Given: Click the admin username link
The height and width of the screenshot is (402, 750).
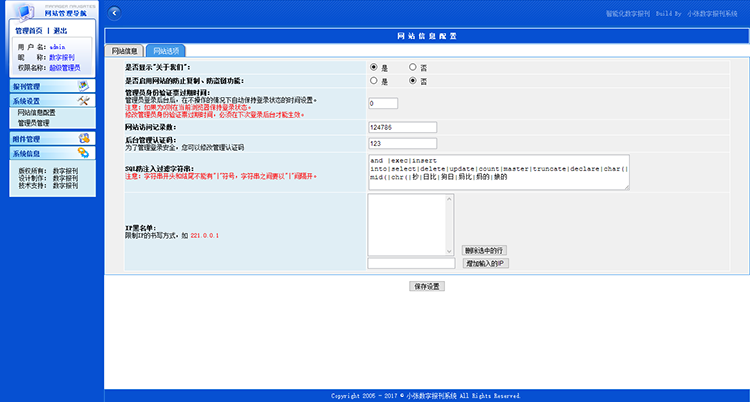Looking at the screenshot, I should (x=57, y=47).
